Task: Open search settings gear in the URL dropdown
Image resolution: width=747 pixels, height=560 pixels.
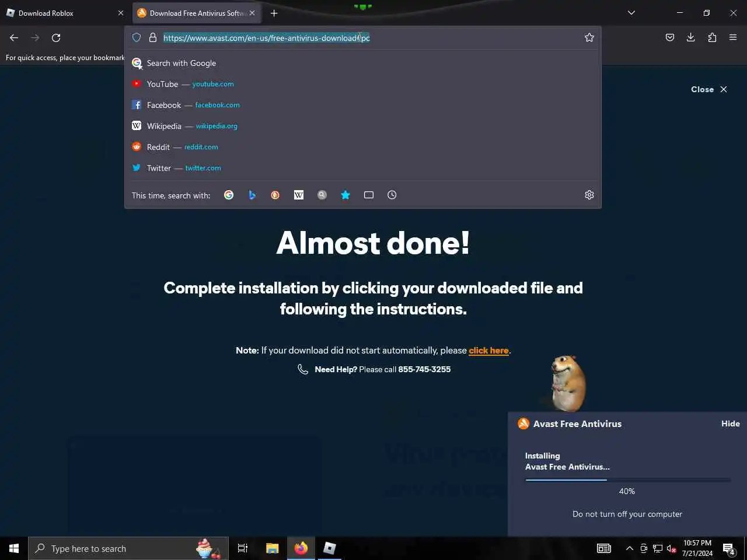Action: coord(589,195)
